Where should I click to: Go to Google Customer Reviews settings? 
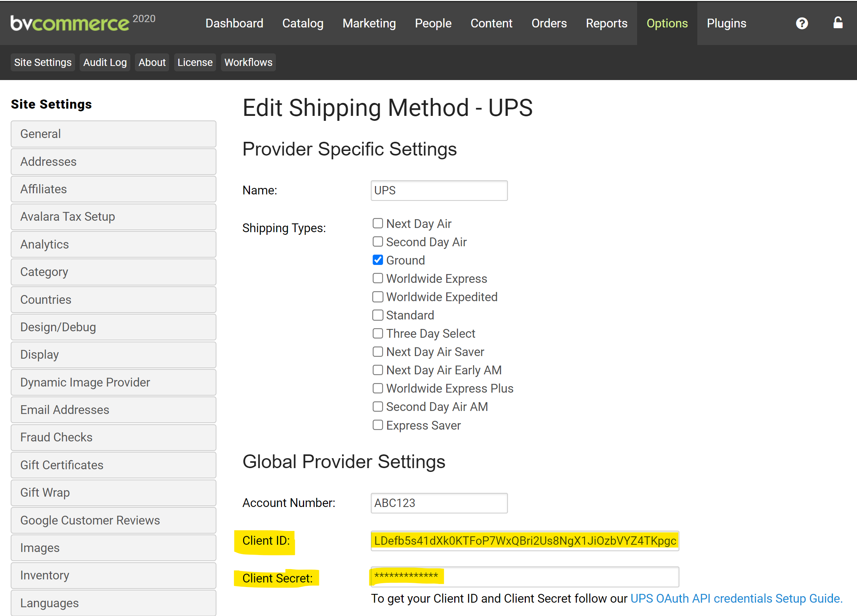114,520
